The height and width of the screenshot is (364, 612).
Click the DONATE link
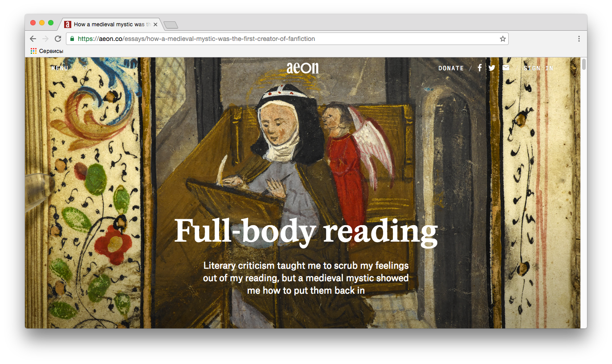pos(451,68)
